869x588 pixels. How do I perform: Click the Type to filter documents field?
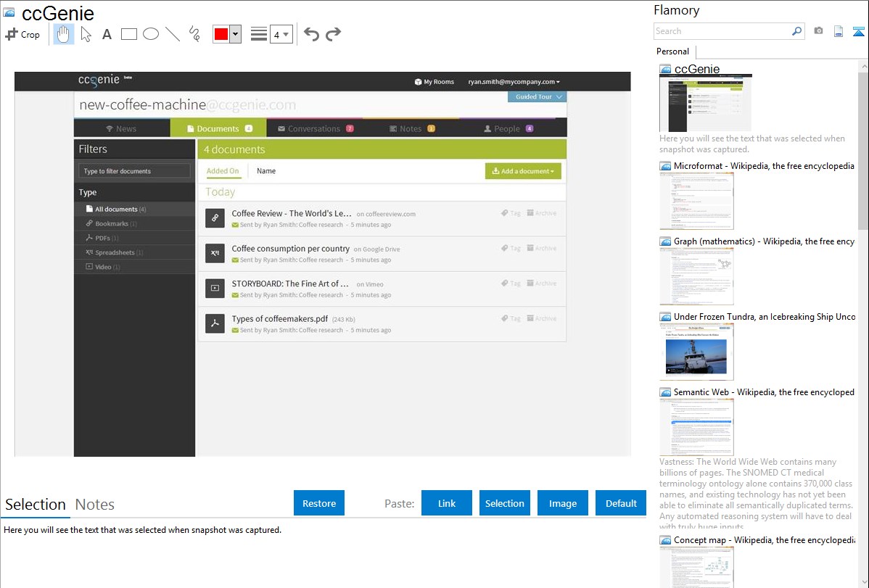pyautogui.click(x=134, y=170)
